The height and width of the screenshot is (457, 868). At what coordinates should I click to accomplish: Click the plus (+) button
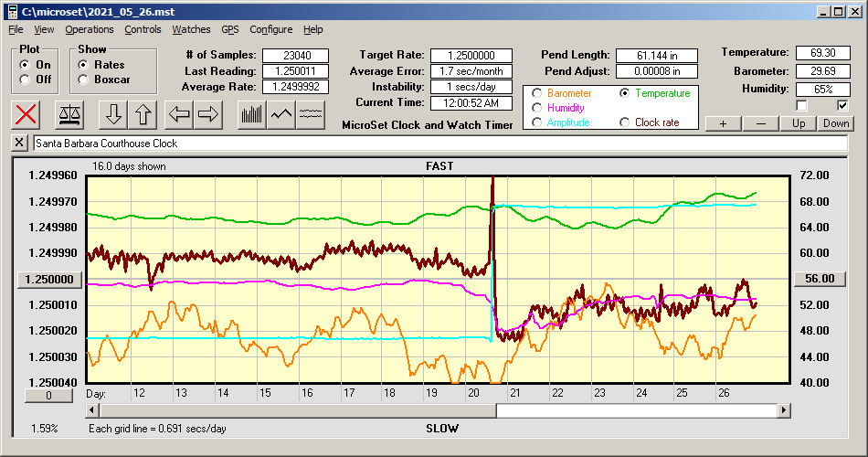[x=723, y=123]
